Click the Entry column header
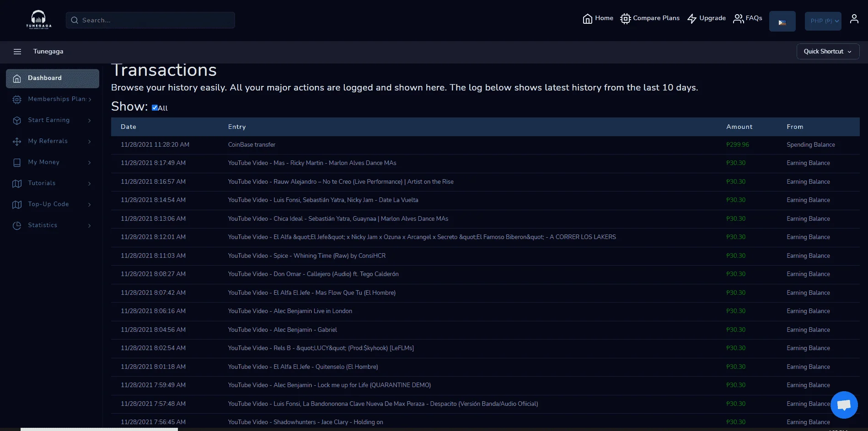This screenshot has width=868, height=431. pyautogui.click(x=237, y=127)
